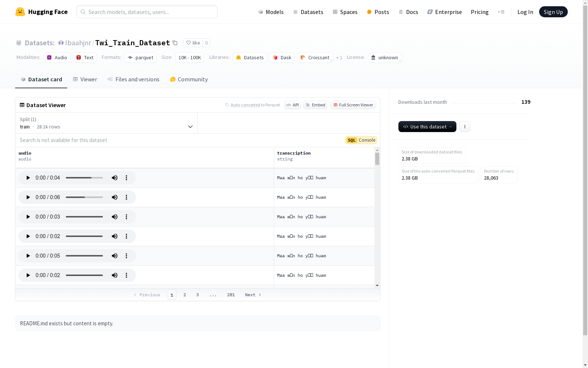588x368 pixels.
Task: Mute the 0:04 audio clip
Action: point(115,178)
